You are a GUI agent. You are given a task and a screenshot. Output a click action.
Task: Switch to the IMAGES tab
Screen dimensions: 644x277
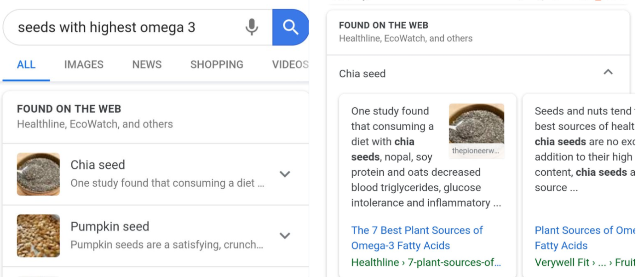coord(83,64)
